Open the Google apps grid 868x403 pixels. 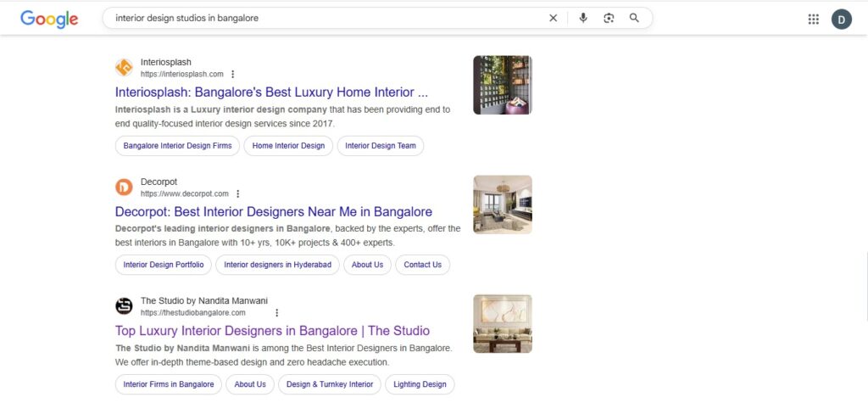point(813,20)
